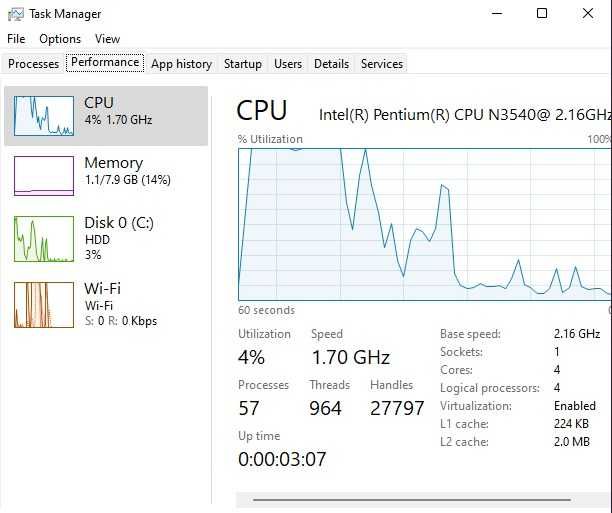This screenshot has width=612, height=513.
Task: Click the horizontal scrollbar at the bottom
Action: pyautogui.click(x=410, y=500)
